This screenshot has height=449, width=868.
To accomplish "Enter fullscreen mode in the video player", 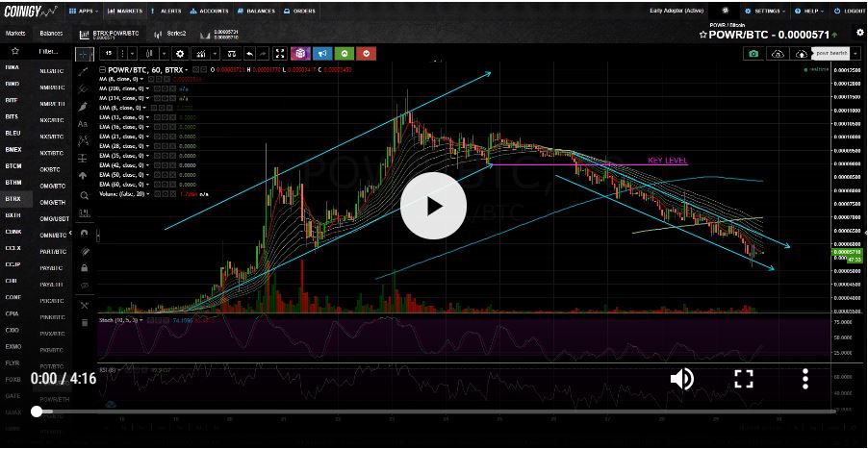I will (x=744, y=380).
